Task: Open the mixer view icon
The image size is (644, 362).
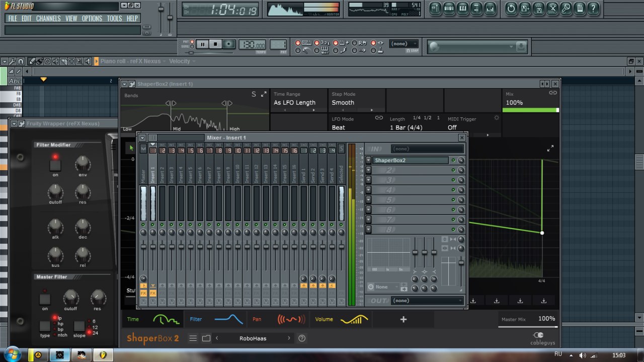Action: pos(490,8)
